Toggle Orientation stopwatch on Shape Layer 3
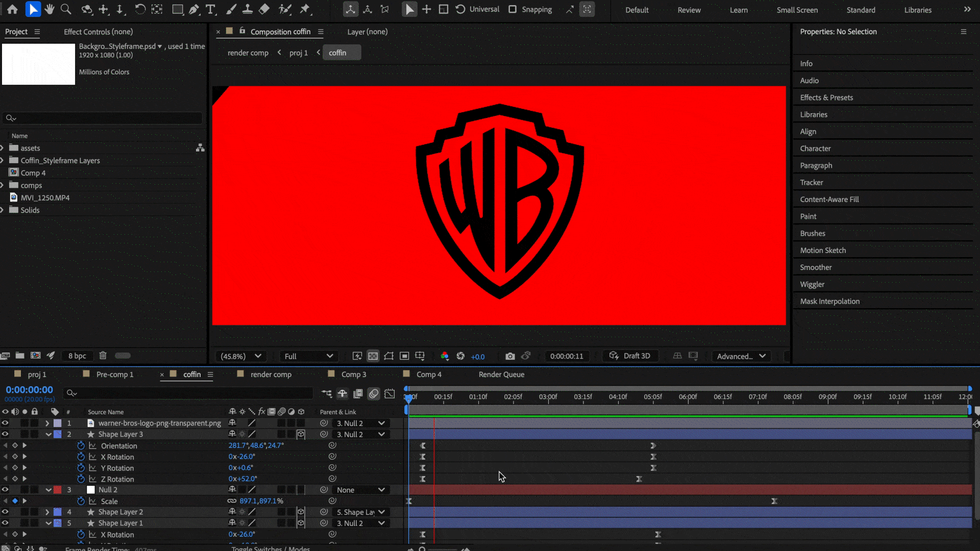The image size is (980, 551). point(81,445)
